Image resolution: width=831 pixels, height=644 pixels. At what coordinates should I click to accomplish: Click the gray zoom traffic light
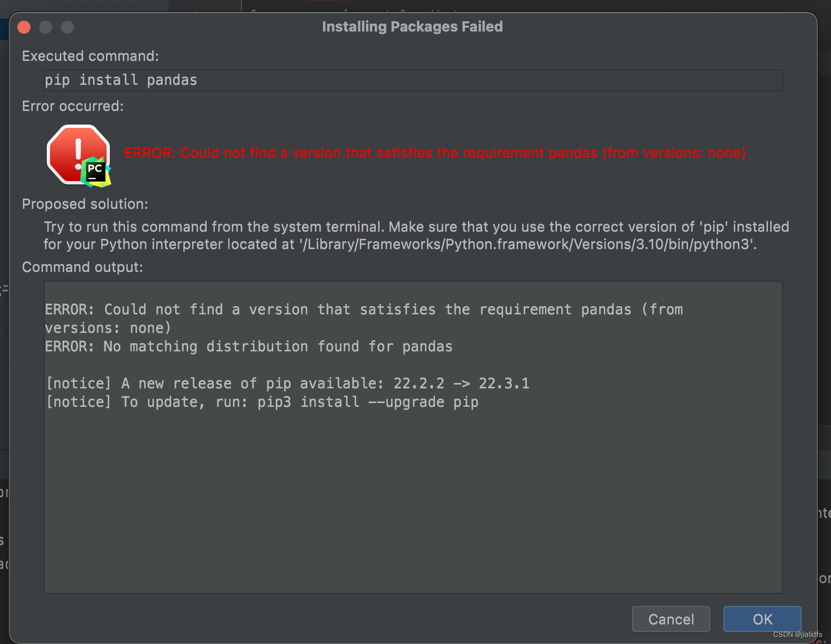[x=67, y=27]
